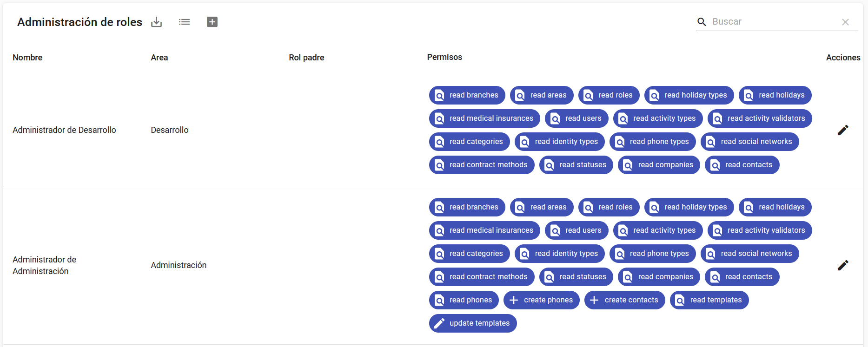Viewport: 868px width, 347px height.
Task: Click the Administrador de Desarrollo row name
Action: click(64, 130)
